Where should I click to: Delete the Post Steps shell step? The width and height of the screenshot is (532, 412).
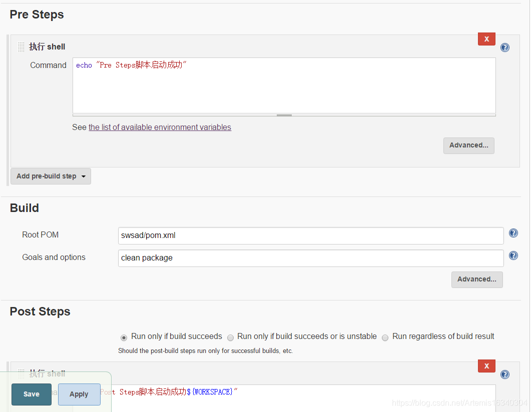(486, 366)
